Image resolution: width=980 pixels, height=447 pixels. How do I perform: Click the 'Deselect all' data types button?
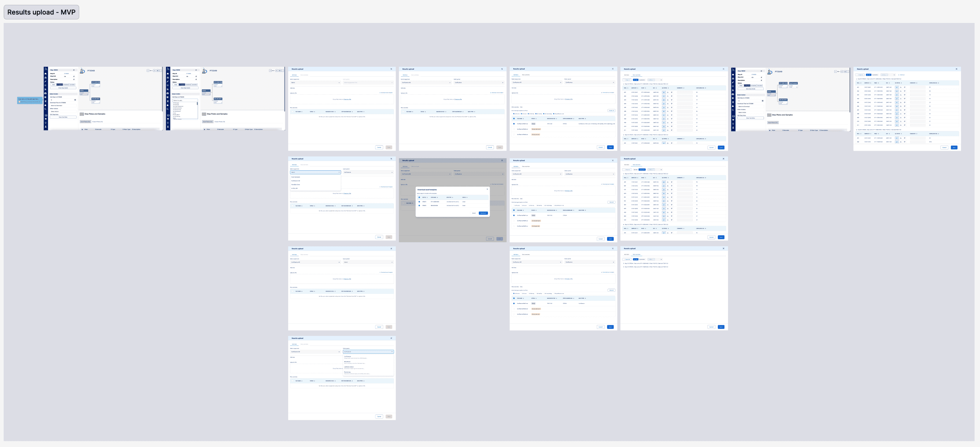[611, 111]
